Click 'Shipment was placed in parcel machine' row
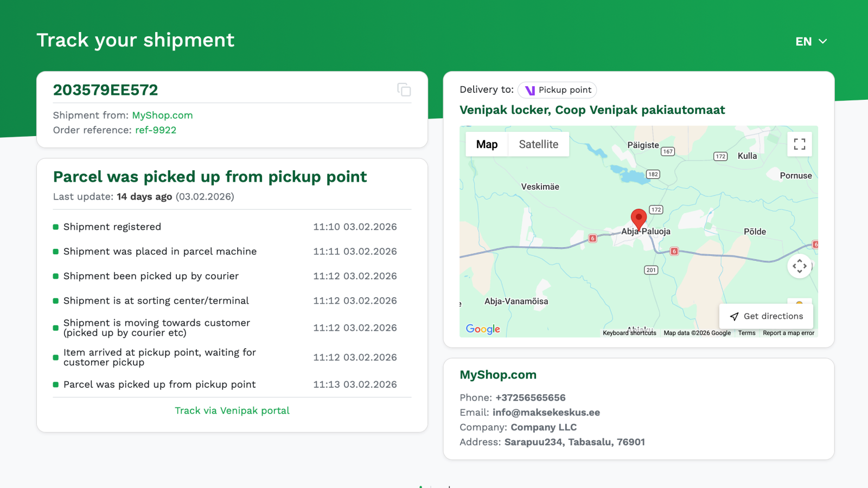 click(232, 252)
